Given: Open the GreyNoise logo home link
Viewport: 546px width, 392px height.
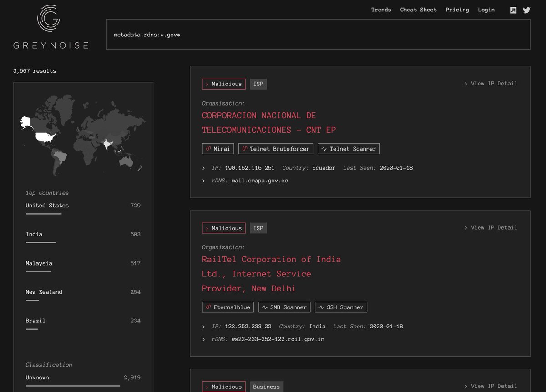Looking at the screenshot, I should [x=51, y=26].
